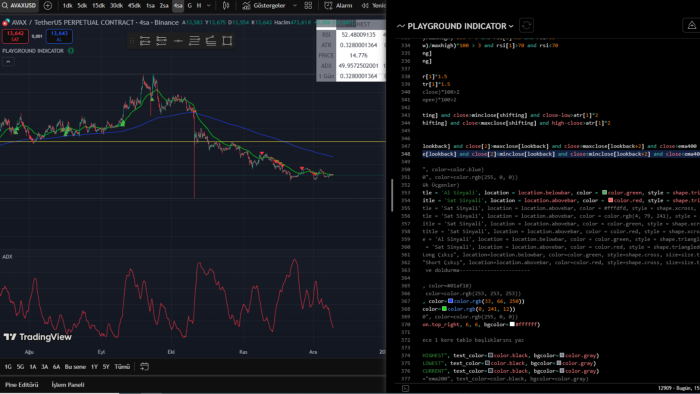Add a symbol with the plus icon
The height and width of the screenshot is (394, 700).
click(48, 6)
